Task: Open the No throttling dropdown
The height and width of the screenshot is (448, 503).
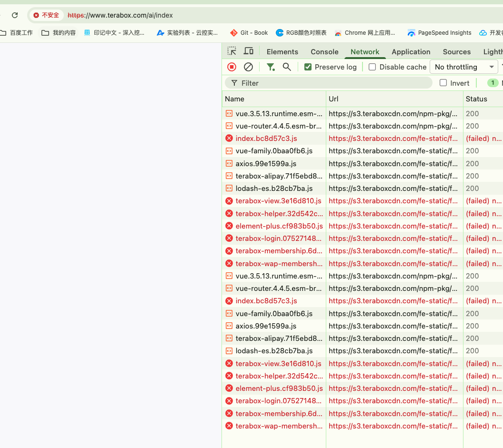Action: [464, 67]
